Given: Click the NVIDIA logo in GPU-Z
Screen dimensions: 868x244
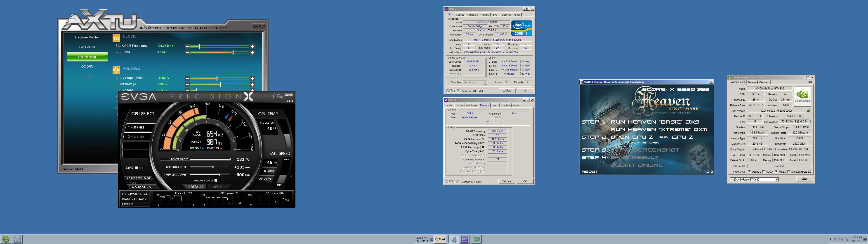Looking at the screenshot, I should click(x=802, y=97).
